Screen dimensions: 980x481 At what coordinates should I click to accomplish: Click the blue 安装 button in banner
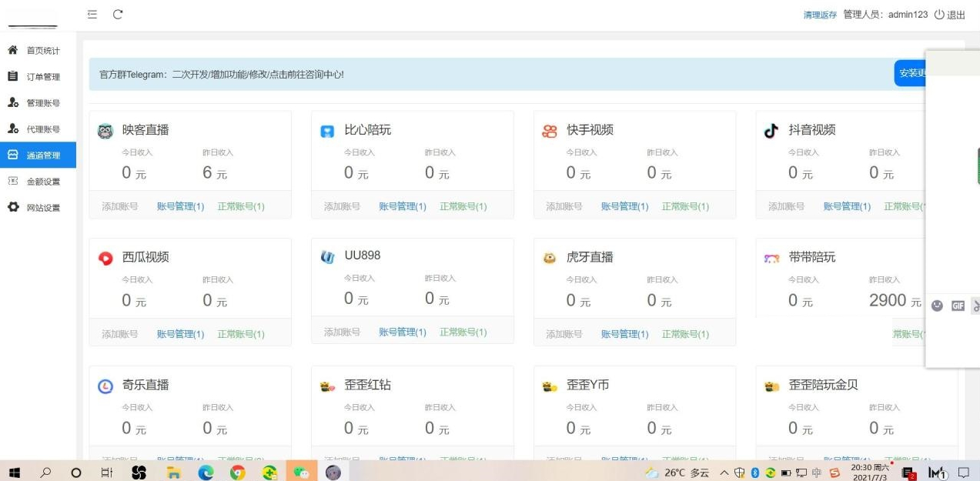click(x=910, y=73)
